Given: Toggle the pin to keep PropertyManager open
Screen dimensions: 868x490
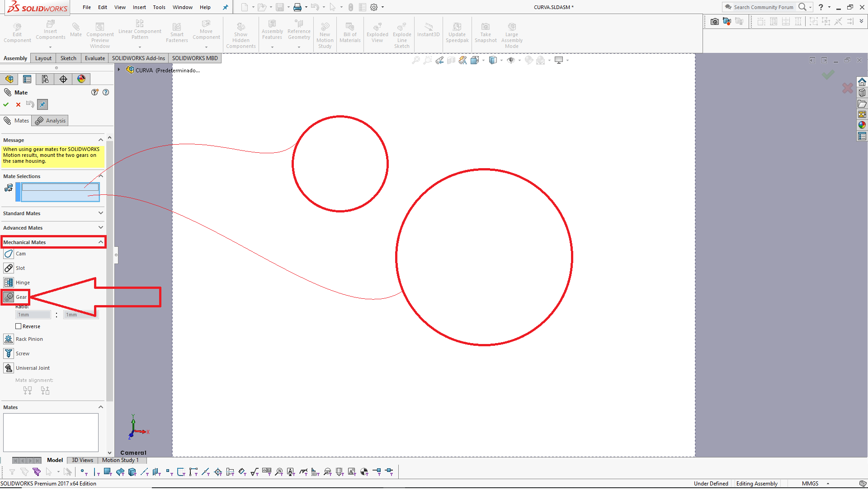Looking at the screenshot, I should 42,104.
